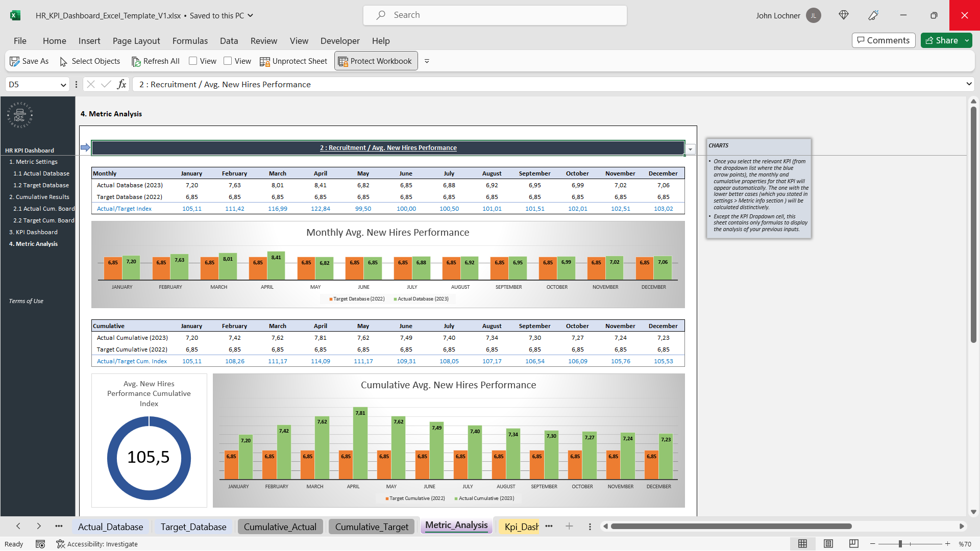This screenshot has height=551, width=980.
Task: Start macro recording from the status bar
Action: click(x=41, y=544)
